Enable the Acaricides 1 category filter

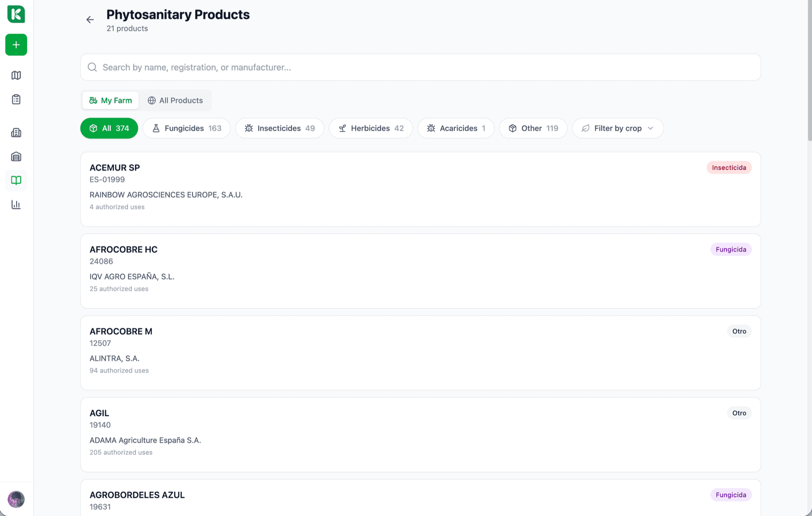455,128
